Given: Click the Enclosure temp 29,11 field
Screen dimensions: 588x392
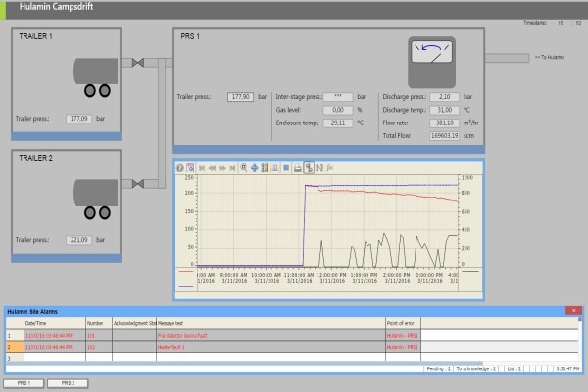Looking at the screenshot, I should click(338, 123).
